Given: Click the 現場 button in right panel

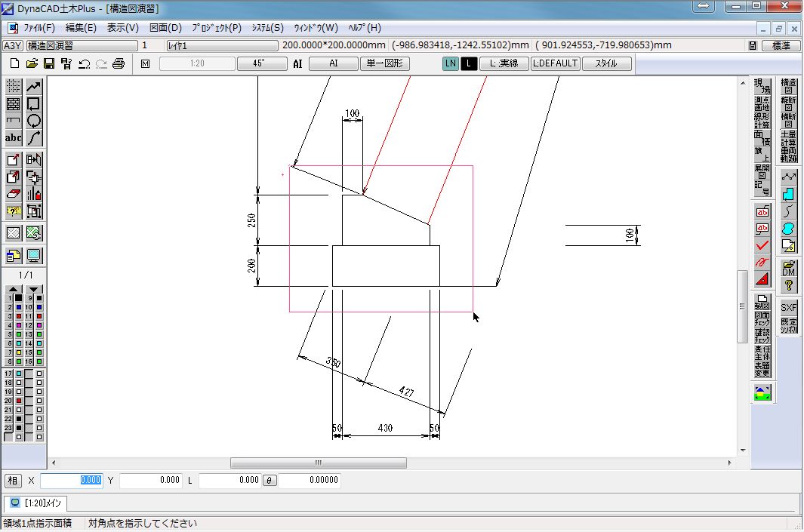Looking at the screenshot, I should 762,86.
